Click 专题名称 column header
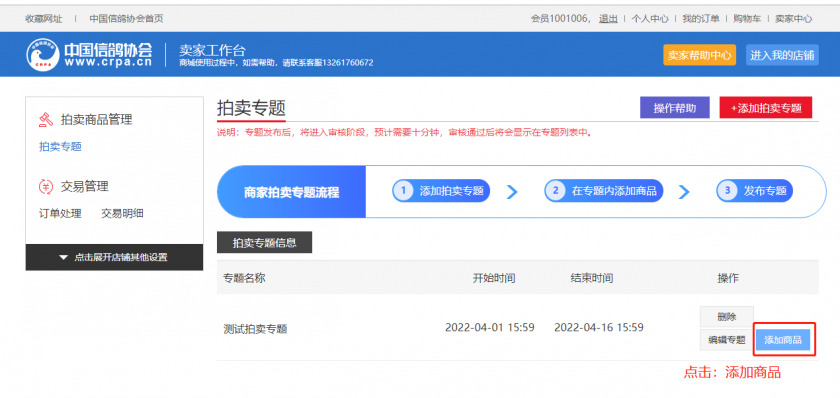 [x=244, y=278]
